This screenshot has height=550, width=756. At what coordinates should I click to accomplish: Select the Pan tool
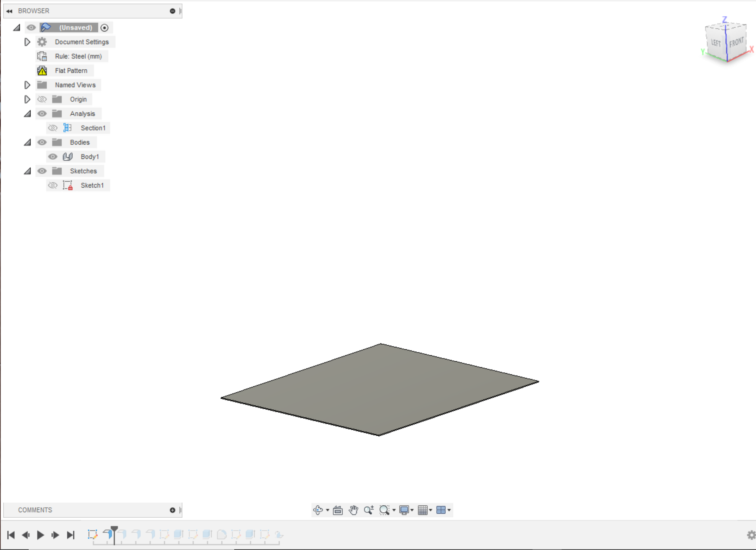pyautogui.click(x=353, y=510)
